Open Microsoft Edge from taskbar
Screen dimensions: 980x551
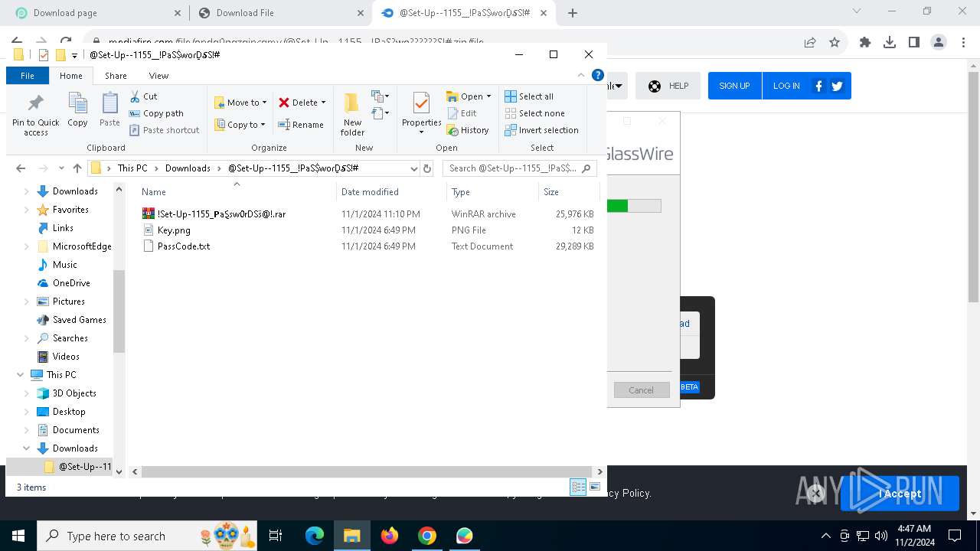coord(315,536)
